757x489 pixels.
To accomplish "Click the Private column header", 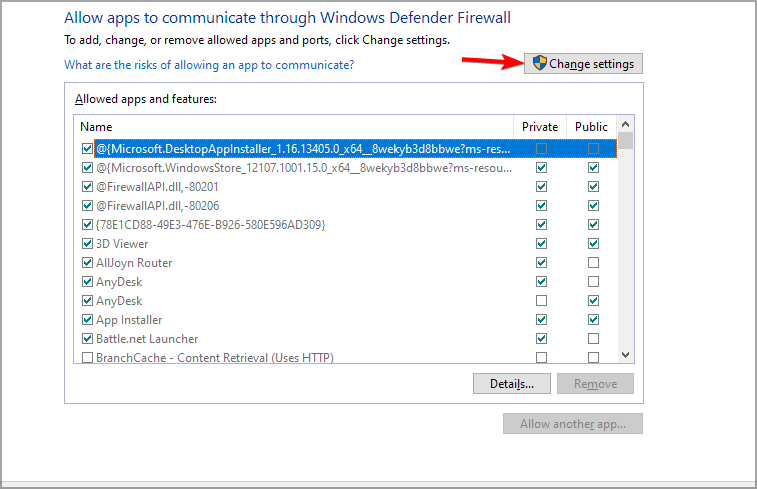I will [540, 127].
